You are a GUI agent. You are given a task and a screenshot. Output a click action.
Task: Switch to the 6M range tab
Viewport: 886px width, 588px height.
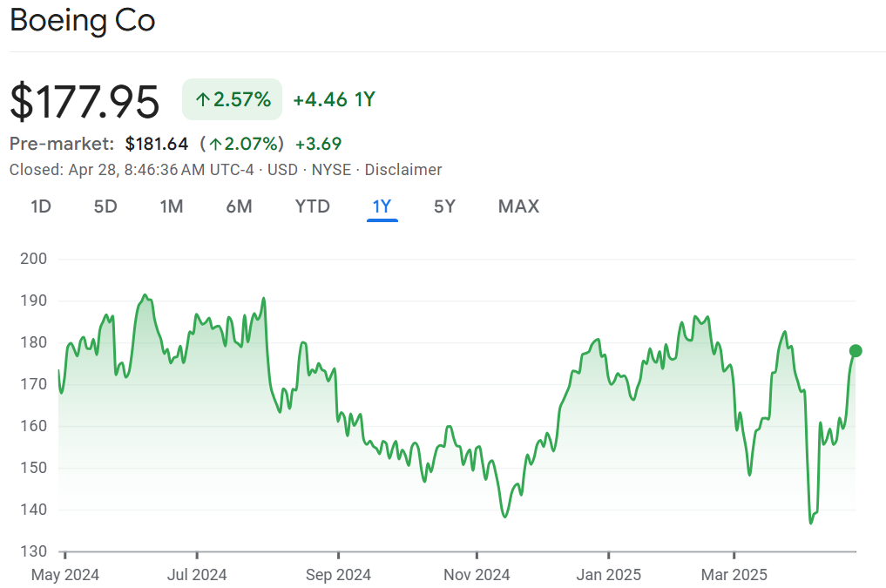pyautogui.click(x=239, y=206)
